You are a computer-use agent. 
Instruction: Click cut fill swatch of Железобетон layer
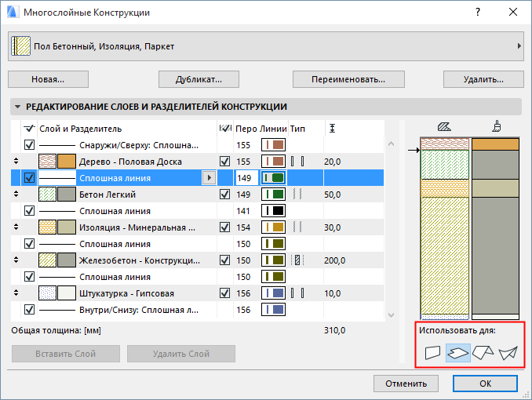coord(47,260)
